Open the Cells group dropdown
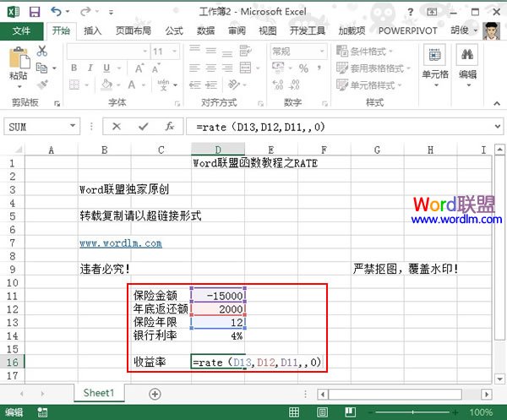Viewport: 507px width, 420px height. pos(435,67)
